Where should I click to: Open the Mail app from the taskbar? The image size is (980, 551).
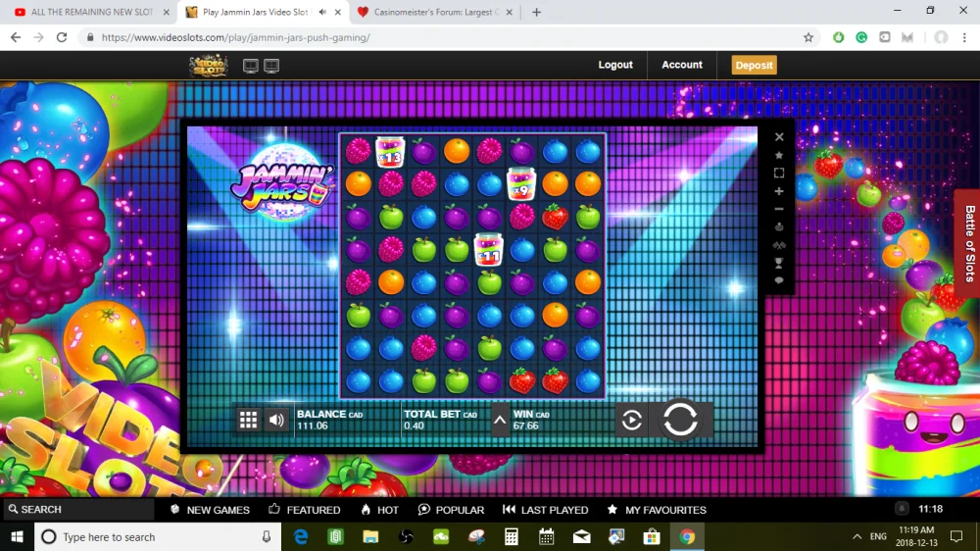(x=581, y=536)
